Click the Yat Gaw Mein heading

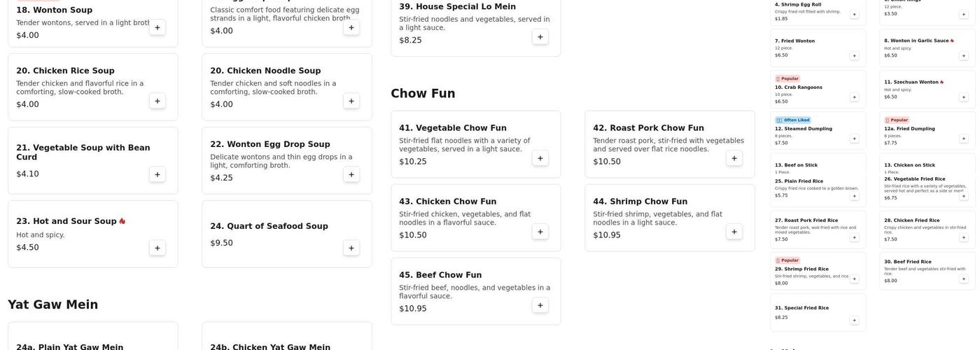point(53,304)
